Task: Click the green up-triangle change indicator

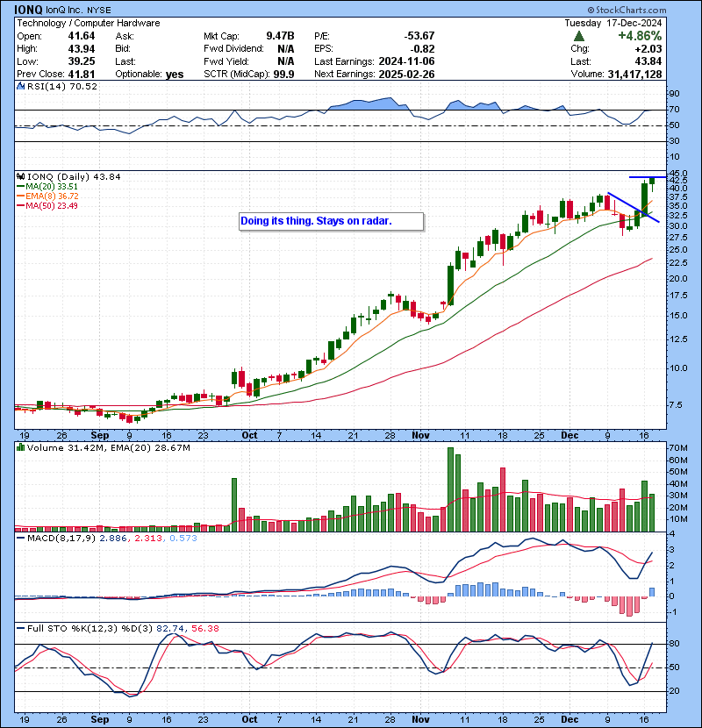Action: point(579,36)
